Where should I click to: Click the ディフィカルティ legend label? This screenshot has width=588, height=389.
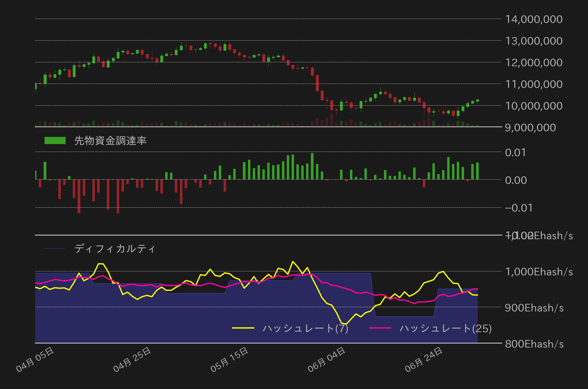point(115,249)
